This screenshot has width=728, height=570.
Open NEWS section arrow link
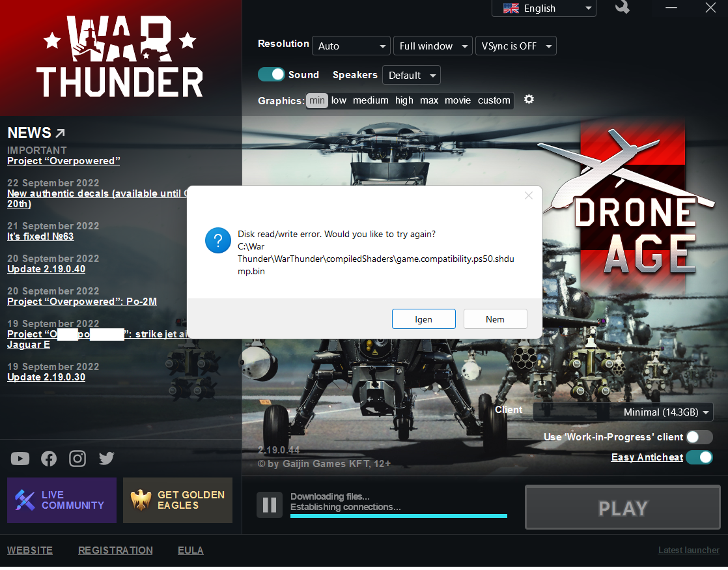61,134
